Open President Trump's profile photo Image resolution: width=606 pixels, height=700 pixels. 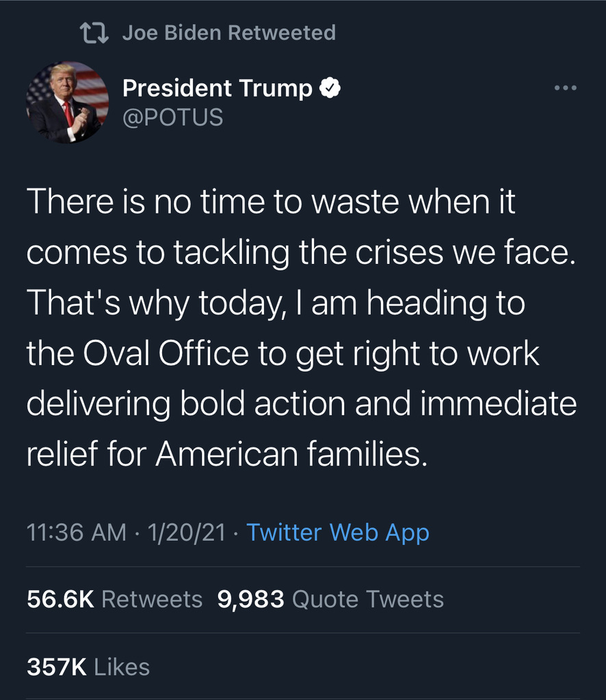tap(67, 102)
